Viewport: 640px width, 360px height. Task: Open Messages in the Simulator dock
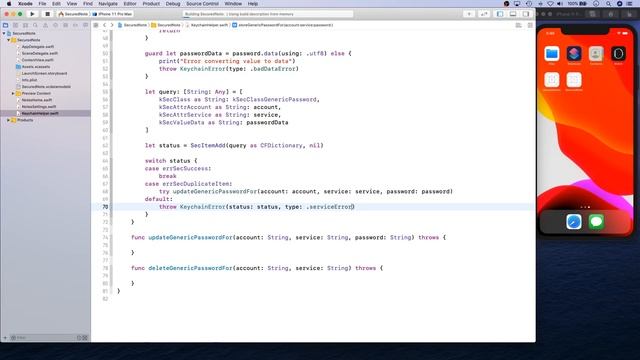coord(596,222)
